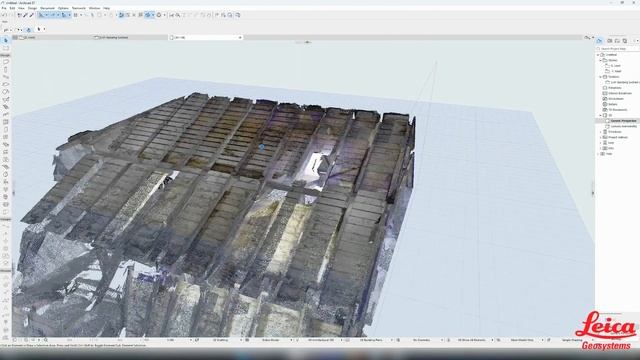Open the Edit menu
The width and height of the screenshot is (640, 360).
[12, 8]
